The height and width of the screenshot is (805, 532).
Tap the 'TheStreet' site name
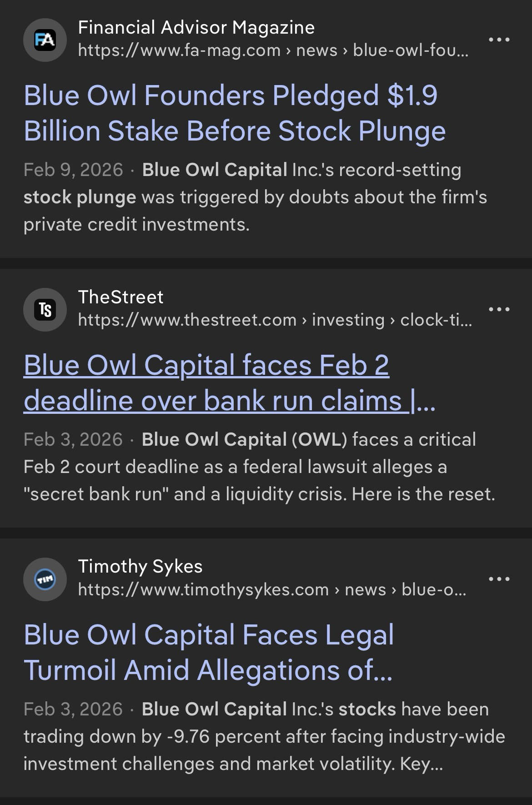[120, 297]
